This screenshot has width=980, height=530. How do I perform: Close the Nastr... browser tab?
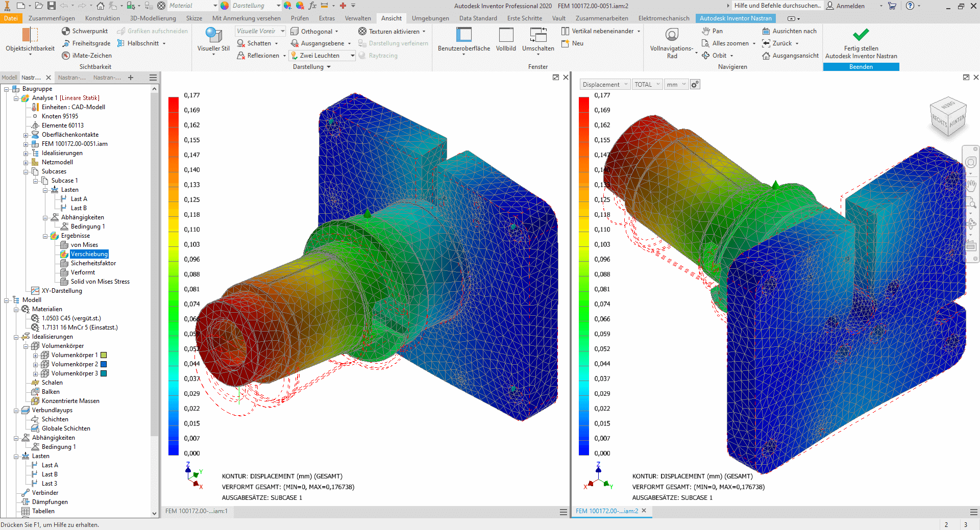tap(48, 78)
